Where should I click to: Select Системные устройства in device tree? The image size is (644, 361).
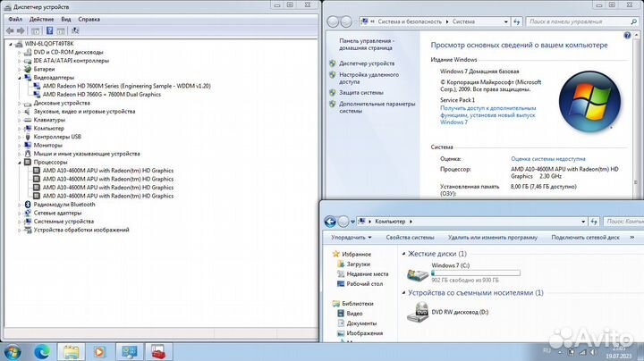pos(64,221)
